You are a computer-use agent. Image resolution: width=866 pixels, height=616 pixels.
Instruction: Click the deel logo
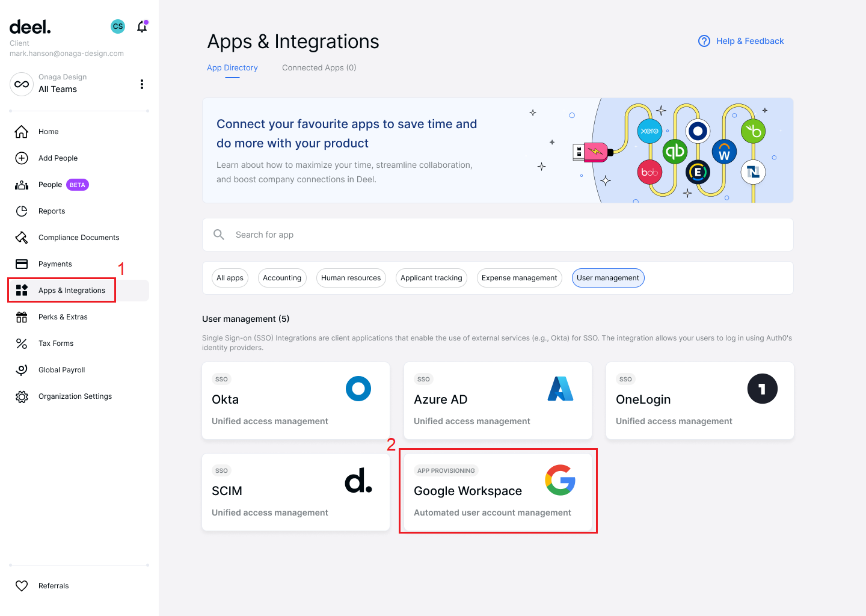[x=30, y=27]
